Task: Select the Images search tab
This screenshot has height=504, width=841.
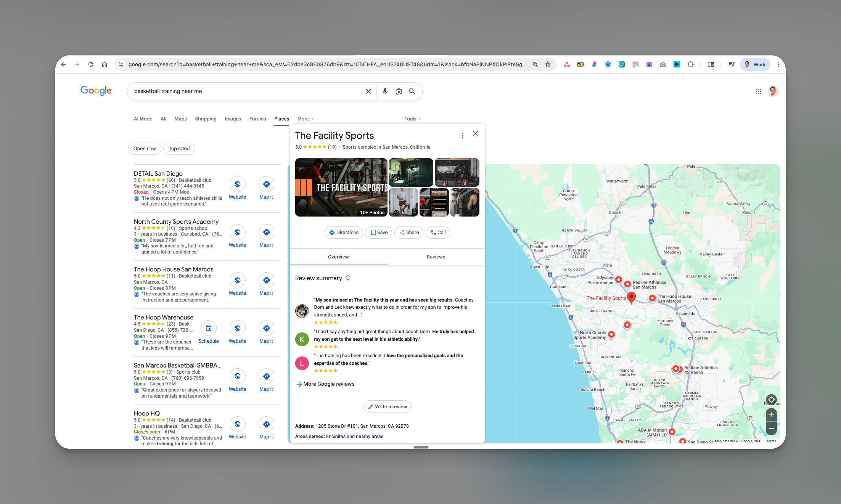Action: pyautogui.click(x=233, y=119)
